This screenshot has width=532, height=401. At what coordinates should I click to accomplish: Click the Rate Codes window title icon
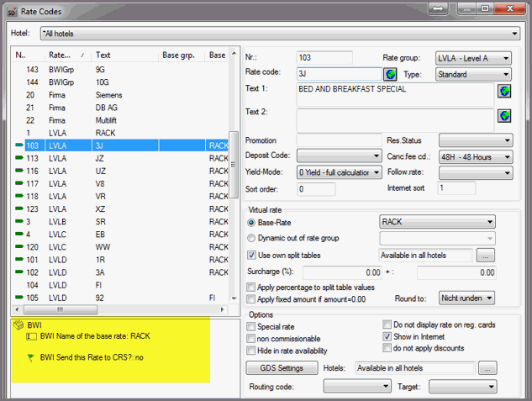click(13, 10)
